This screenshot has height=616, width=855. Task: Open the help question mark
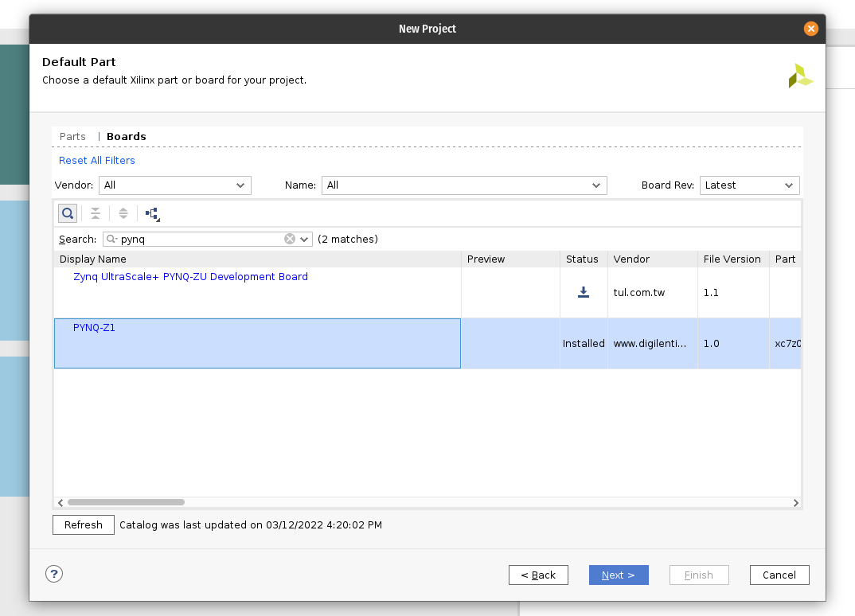(54, 574)
